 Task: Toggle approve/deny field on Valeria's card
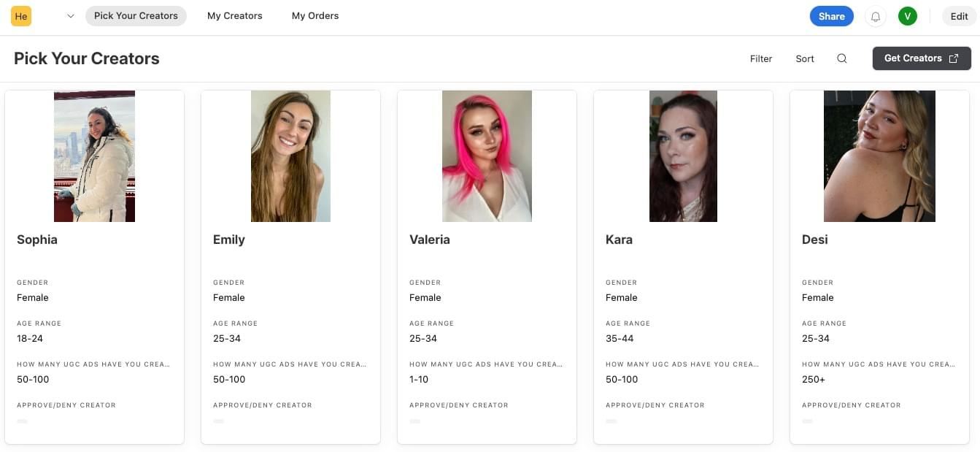414,421
